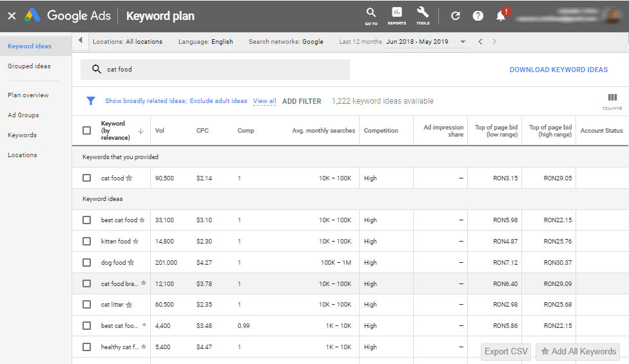The image size is (629, 364).
Task: Check the cat food bra... row checkbox
Action: tap(86, 283)
